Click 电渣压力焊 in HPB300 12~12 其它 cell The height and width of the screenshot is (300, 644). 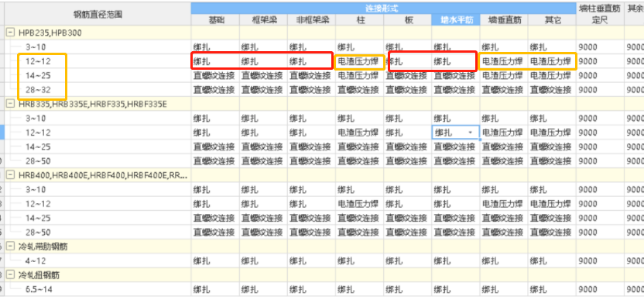pyautogui.click(x=550, y=61)
